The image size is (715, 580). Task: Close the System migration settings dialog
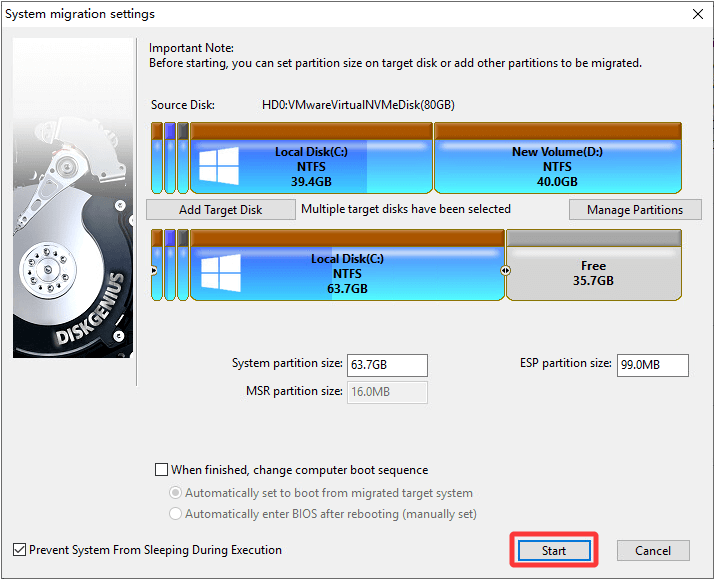click(697, 14)
